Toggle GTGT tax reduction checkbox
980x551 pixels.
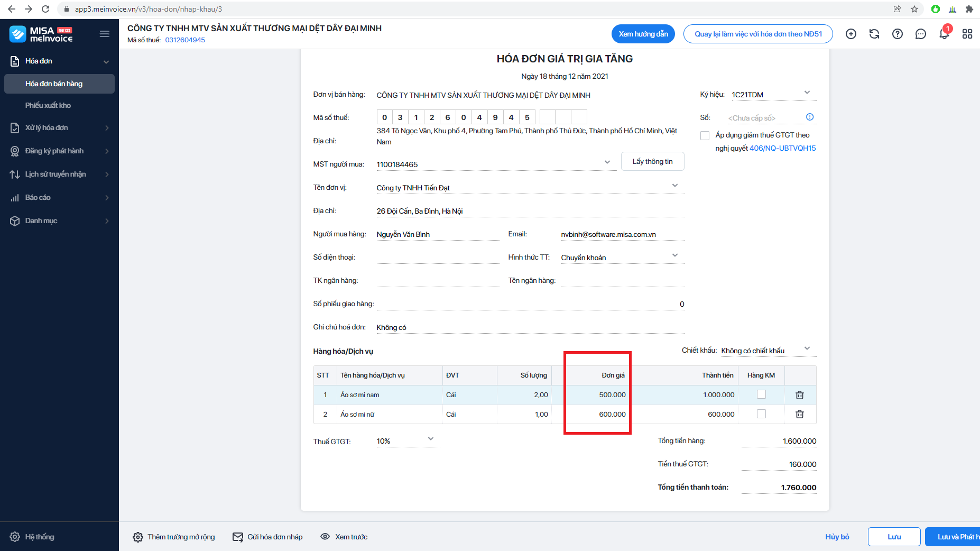click(705, 135)
